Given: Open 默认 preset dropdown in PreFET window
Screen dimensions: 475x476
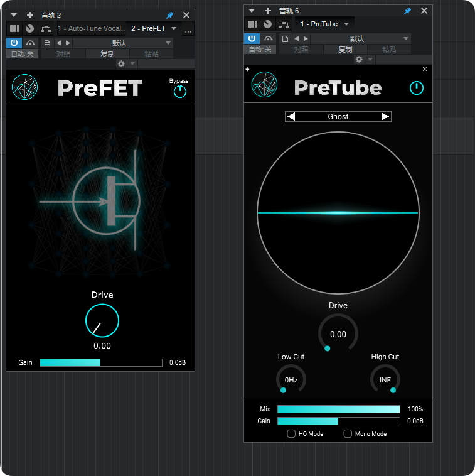Looking at the screenshot, I should [123, 43].
